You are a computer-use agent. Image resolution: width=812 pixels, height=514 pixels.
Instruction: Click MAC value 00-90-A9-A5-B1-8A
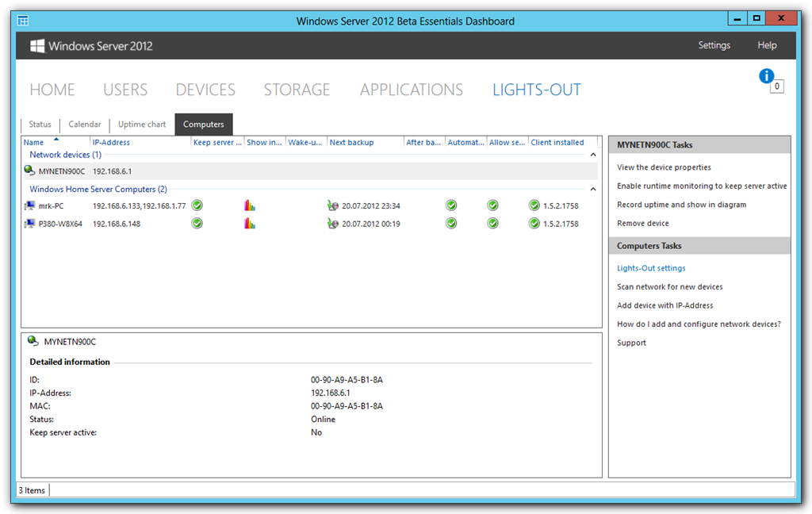click(x=347, y=405)
